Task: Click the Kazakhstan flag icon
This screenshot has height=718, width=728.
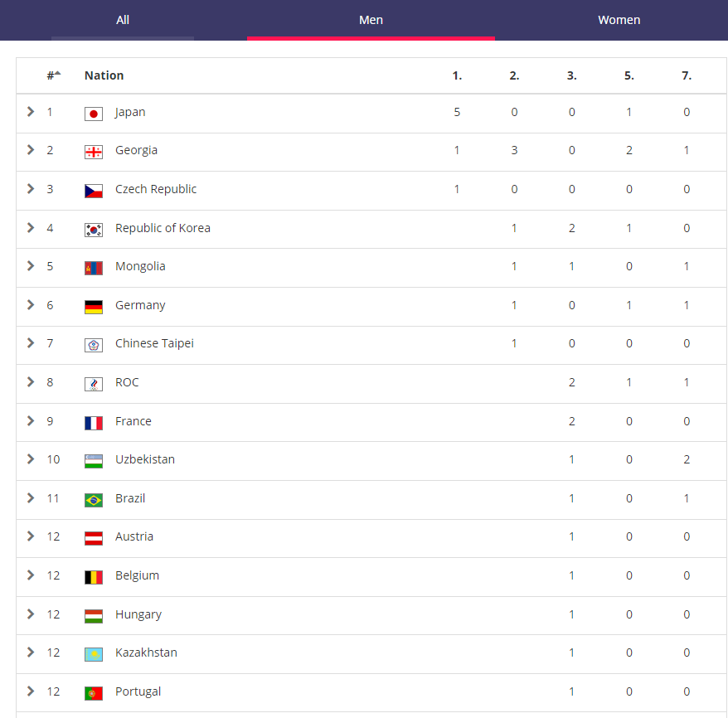Action: [x=94, y=654]
